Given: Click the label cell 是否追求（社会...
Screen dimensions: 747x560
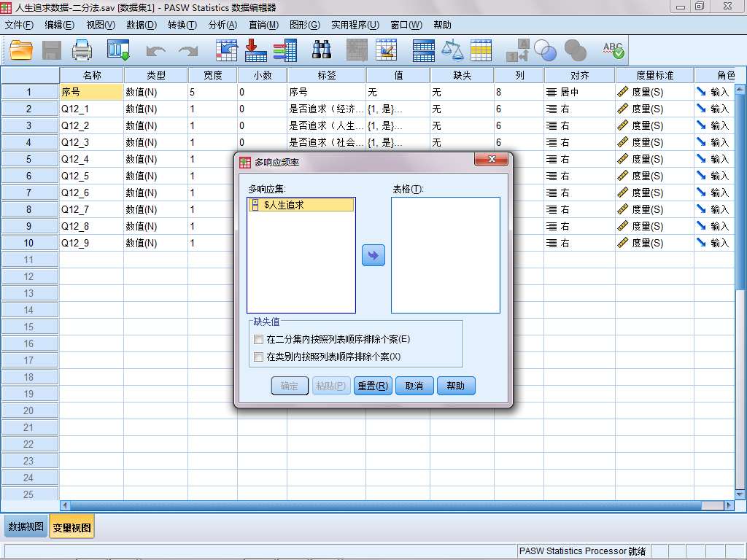Looking at the screenshot, I should pyautogui.click(x=326, y=142).
